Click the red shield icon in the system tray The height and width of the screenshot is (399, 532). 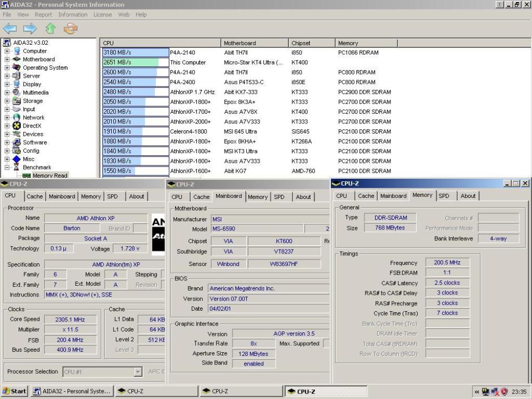pyautogui.click(x=504, y=392)
